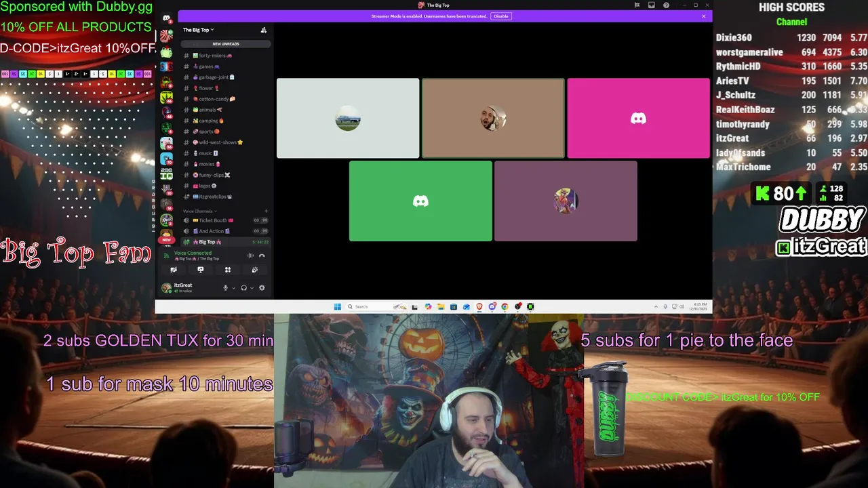The height and width of the screenshot is (488, 868).
Task: Open the activities icon in voice panel
Action: [228, 270]
